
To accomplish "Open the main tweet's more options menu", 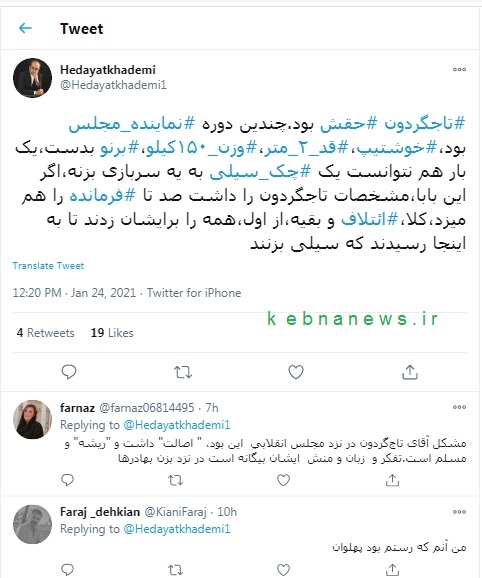I will [459, 69].
